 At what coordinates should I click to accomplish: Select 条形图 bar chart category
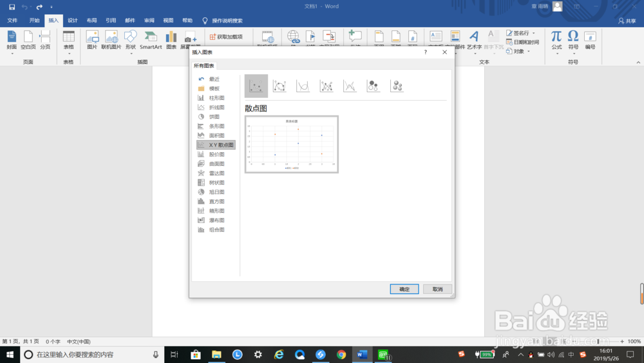click(x=216, y=126)
